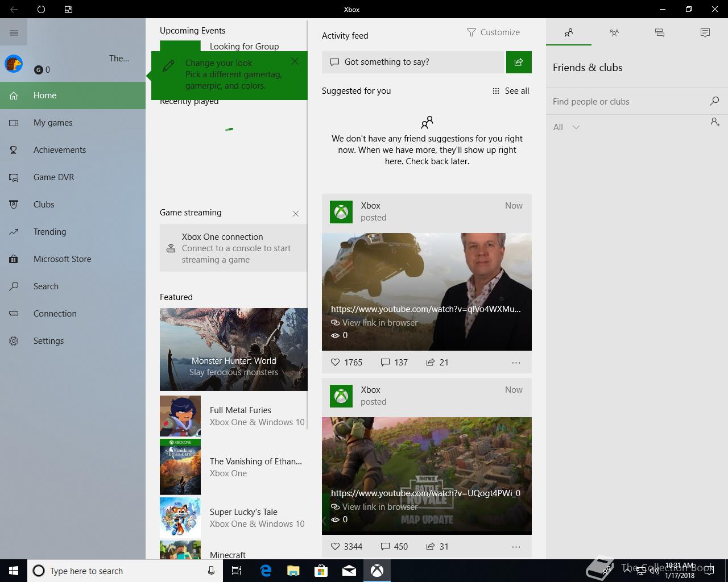Open comments on post with 450 comments
Image resolution: width=728 pixels, height=582 pixels.
tap(394, 546)
